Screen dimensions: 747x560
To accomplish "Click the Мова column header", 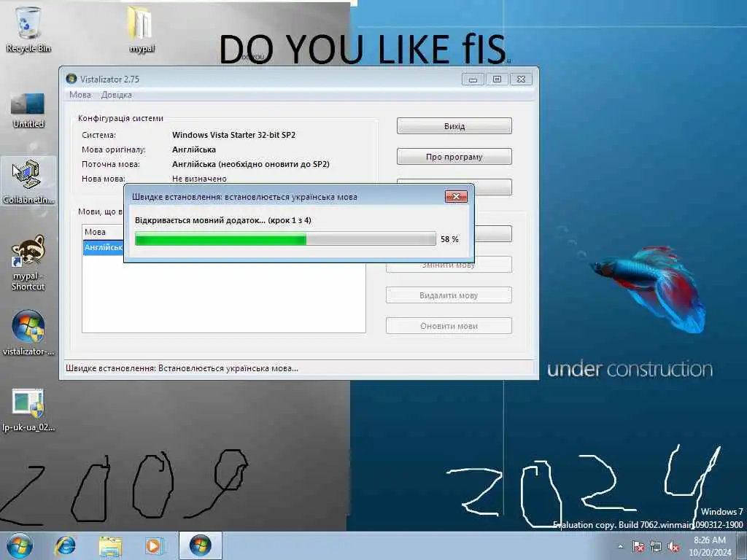I will 102,232.
